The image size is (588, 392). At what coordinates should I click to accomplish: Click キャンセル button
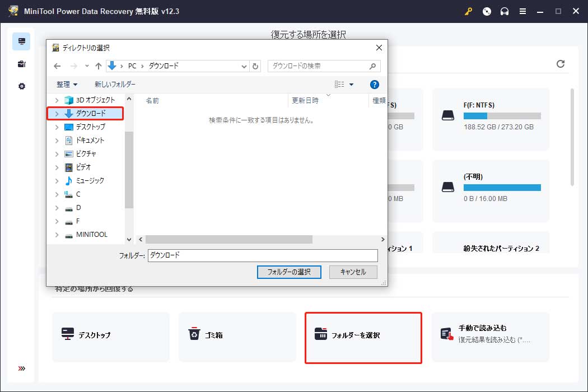353,272
